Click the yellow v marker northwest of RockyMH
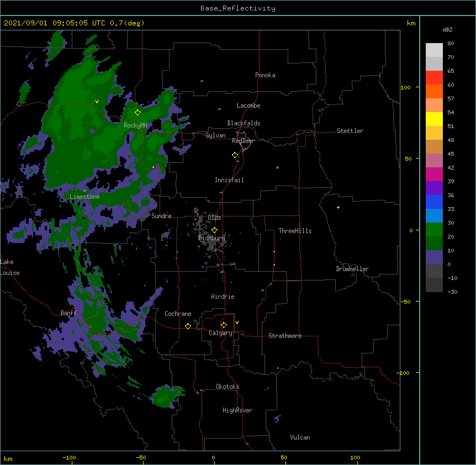 97,102
